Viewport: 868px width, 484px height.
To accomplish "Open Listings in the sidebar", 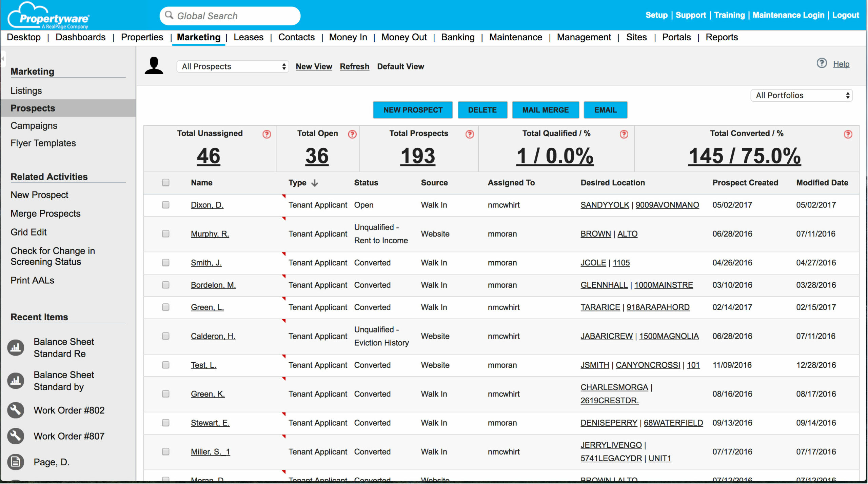I will click(x=26, y=91).
